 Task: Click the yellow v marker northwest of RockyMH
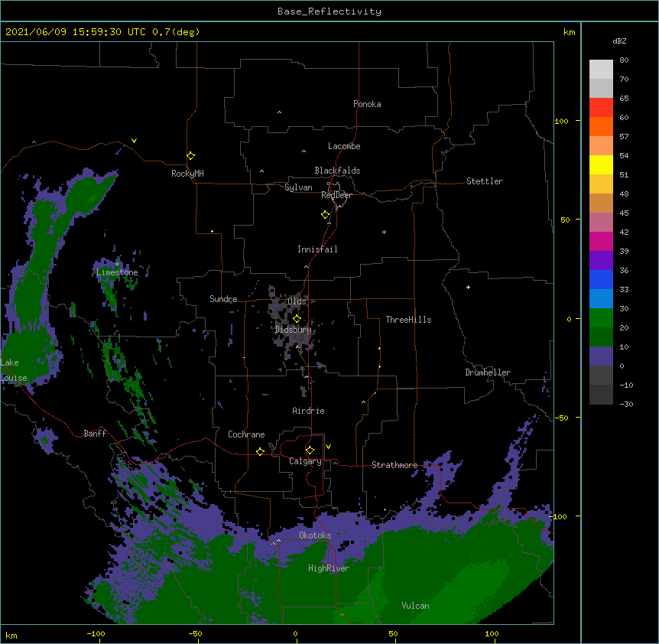(134, 141)
